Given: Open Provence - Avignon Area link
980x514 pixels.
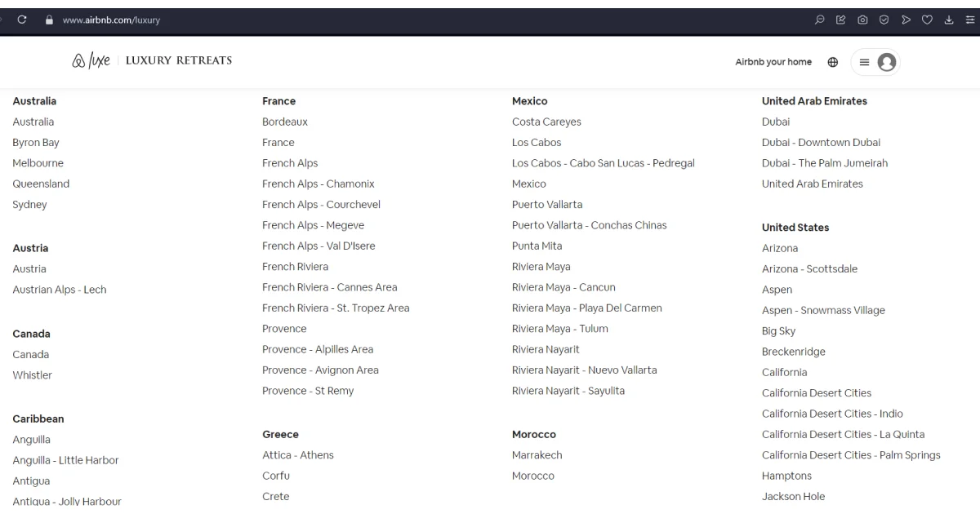Looking at the screenshot, I should coord(321,370).
